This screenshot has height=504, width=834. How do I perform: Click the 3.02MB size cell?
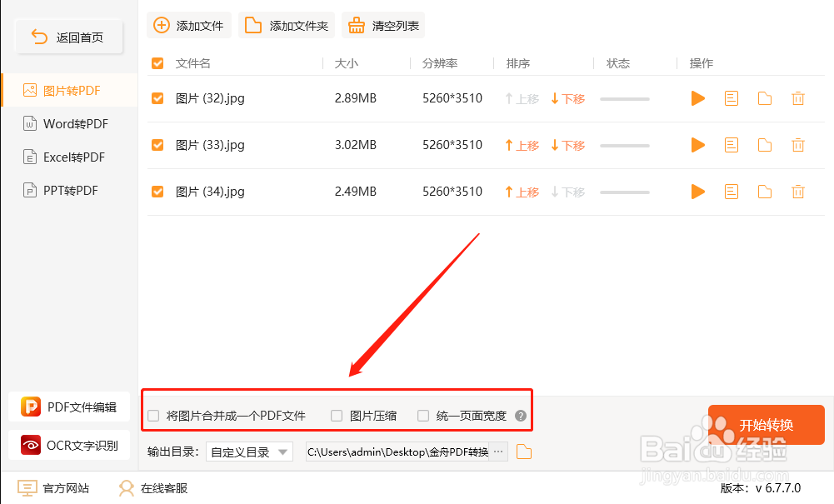point(355,145)
